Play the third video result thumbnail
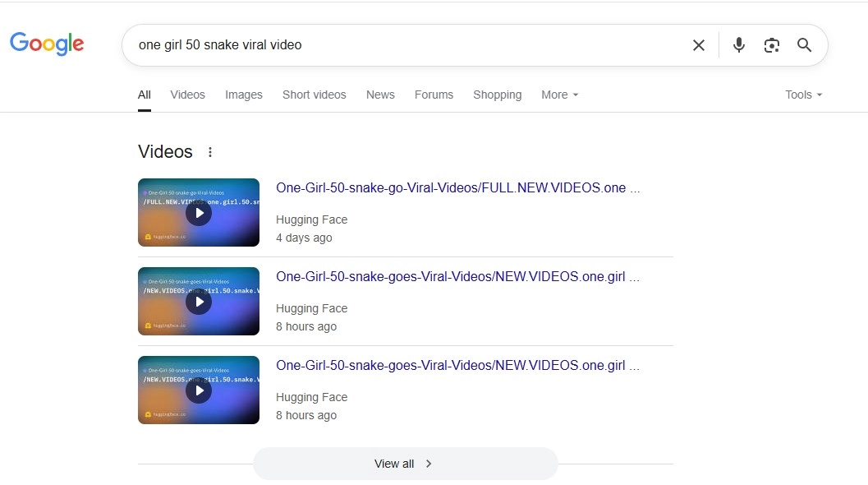Screen dimensions: 868x485 tap(199, 390)
